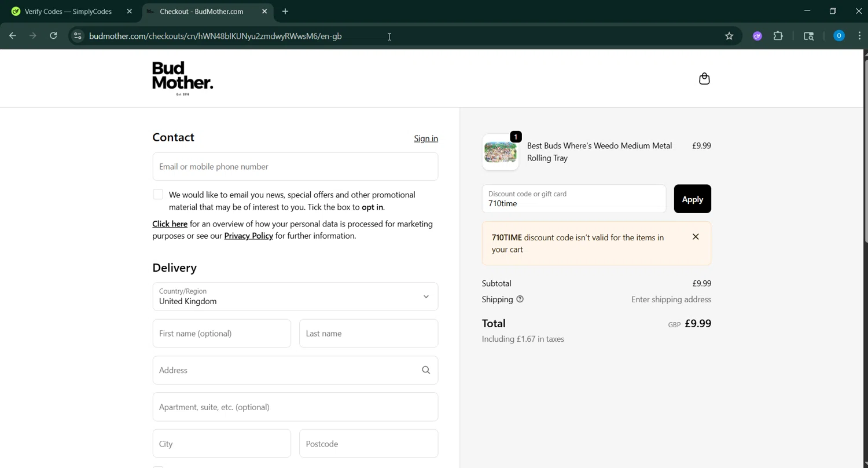Focus the discount code or gift card field
Image resolution: width=868 pixels, height=468 pixels.
click(574, 199)
